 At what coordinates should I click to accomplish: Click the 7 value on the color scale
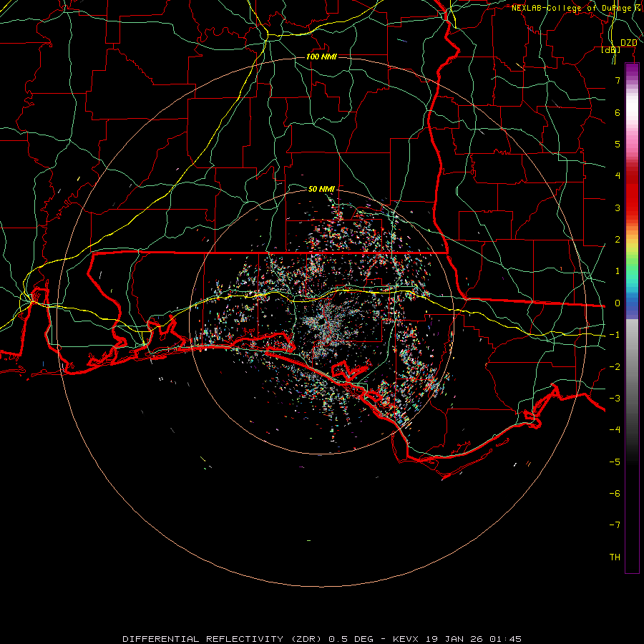[618, 80]
